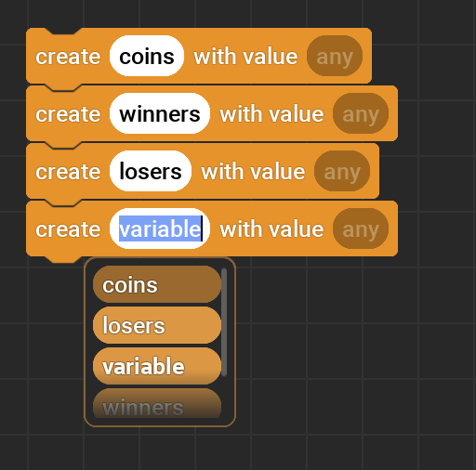Image resolution: width=476 pixels, height=470 pixels.
Task: Edit the 'losers' variable name field
Action: [x=151, y=171]
